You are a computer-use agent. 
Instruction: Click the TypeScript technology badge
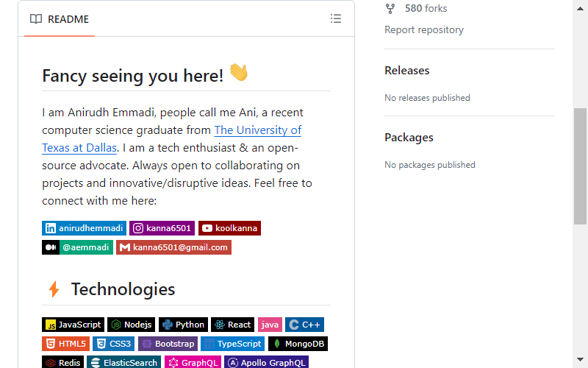click(x=232, y=344)
